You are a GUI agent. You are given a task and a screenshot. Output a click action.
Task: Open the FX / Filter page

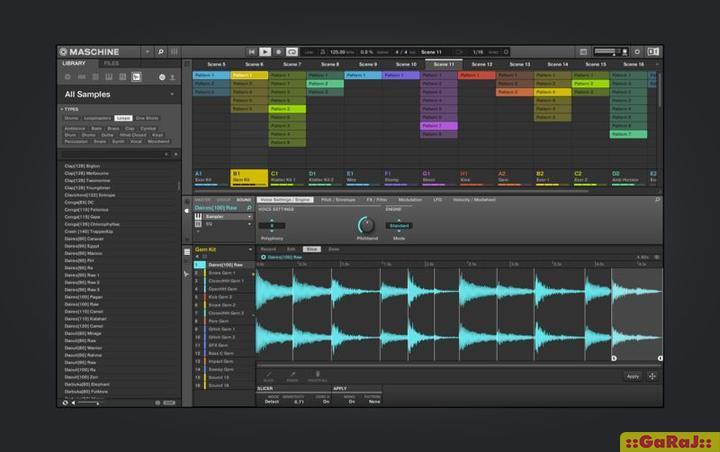tap(377, 200)
